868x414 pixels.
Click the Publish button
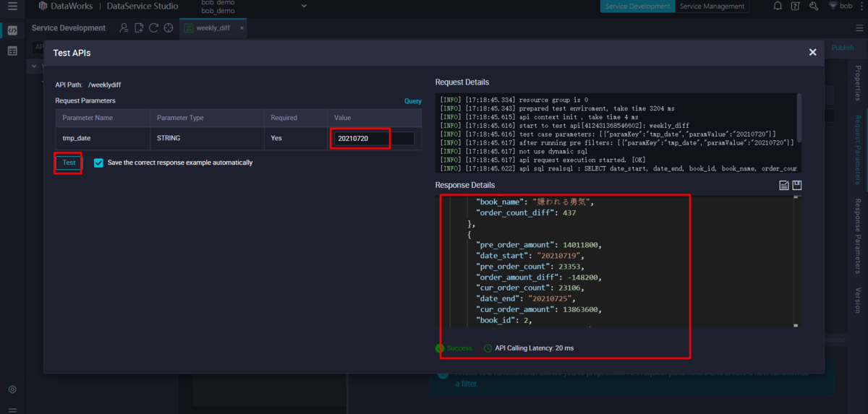(843, 48)
